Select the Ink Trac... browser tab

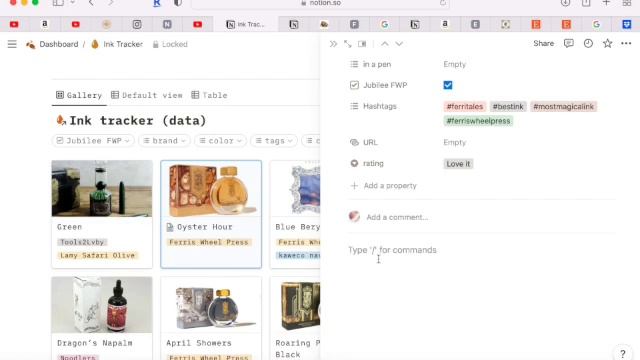[x=245, y=24]
